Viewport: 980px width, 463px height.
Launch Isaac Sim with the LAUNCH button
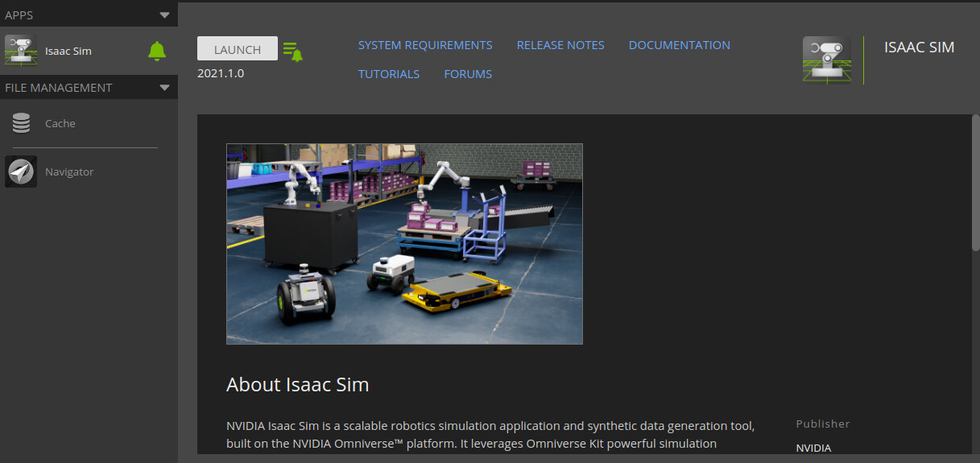pyautogui.click(x=238, y=48)
